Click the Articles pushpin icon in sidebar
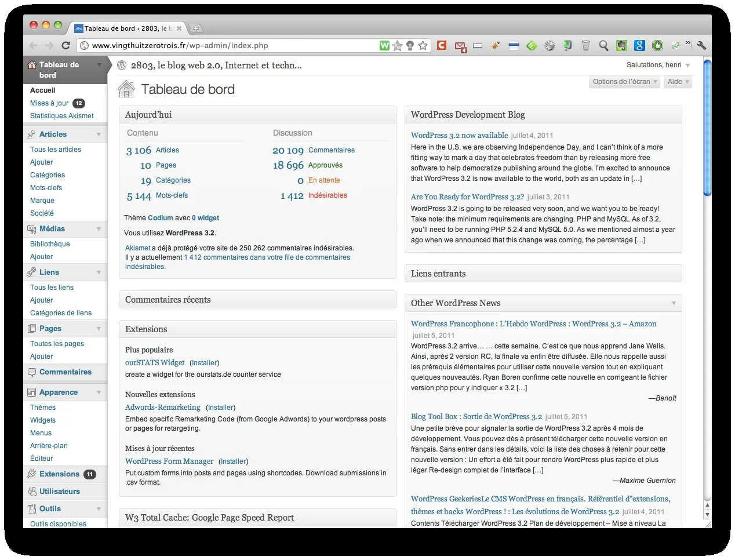Screen dimensions: 735x560 pos(31,134)
